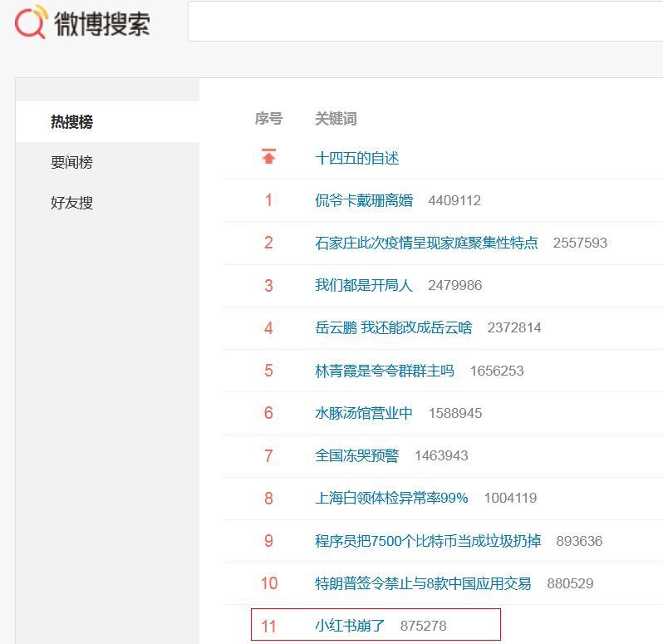Open topic 程序员把7500个比特币当成垃圾扔掉

[x=428, y=541]
